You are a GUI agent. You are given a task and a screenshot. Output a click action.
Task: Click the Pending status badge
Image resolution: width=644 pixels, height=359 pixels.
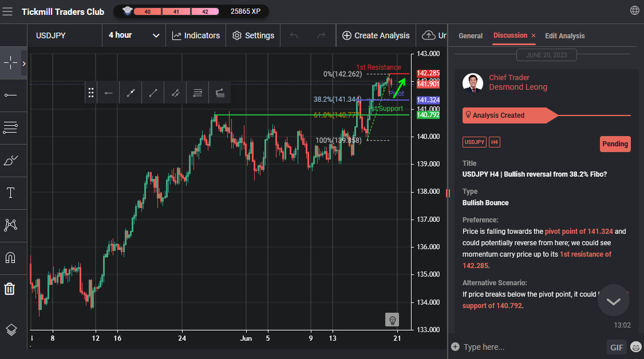coord(615,144)
